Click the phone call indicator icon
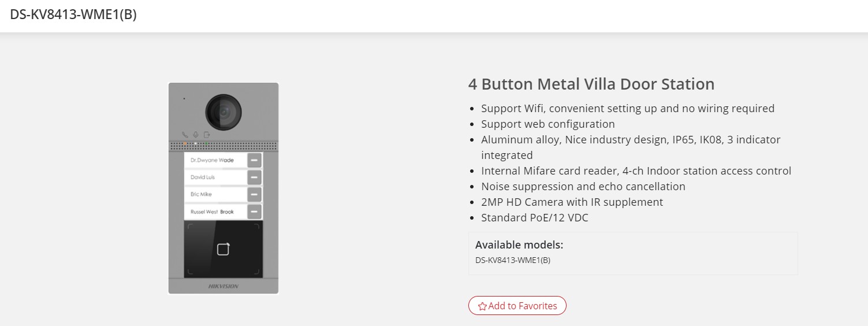 click(185, 135)
